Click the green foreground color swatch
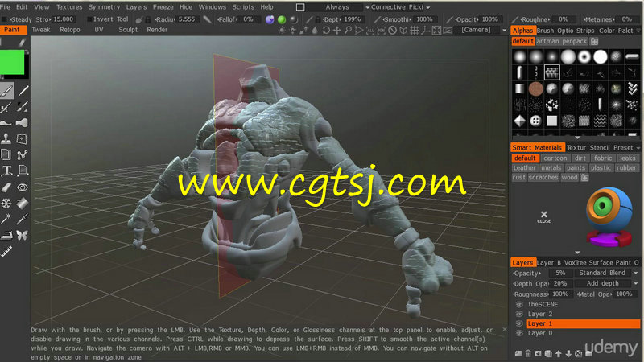Viewport: 644px width, 362px height. [12, 63]
